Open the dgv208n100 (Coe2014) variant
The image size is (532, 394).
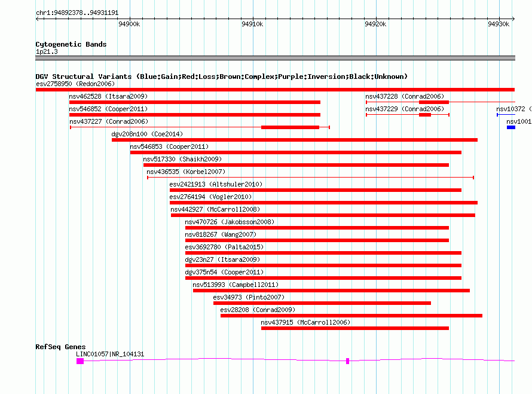pos(295,140)
